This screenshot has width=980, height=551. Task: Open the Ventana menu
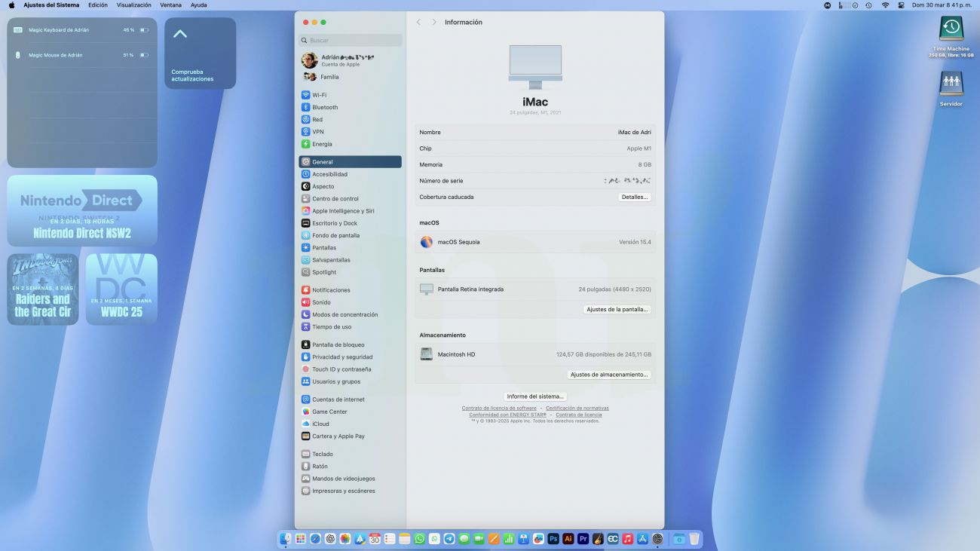click(171, 5)
